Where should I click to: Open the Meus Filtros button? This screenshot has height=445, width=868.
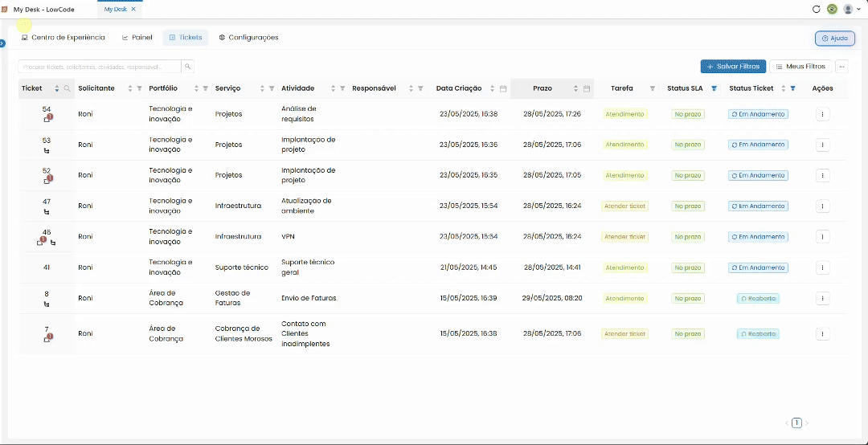pos(800,67)
